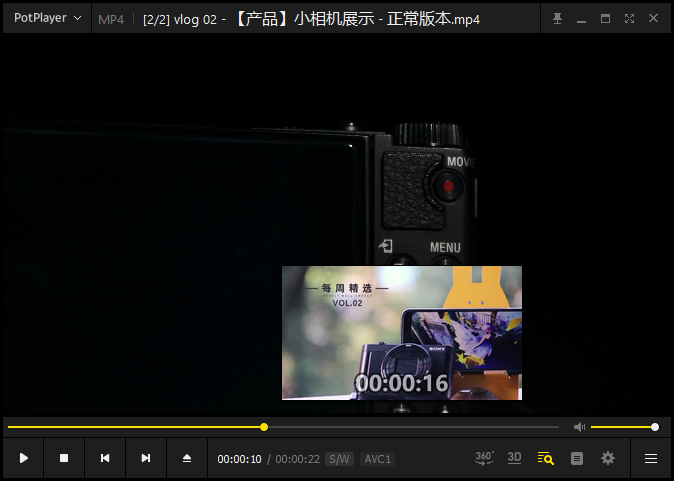Maximize the PotPlayer window
The height and width of the screenshot is (481, 674).
pyautogui.click(x=605, y=18)
